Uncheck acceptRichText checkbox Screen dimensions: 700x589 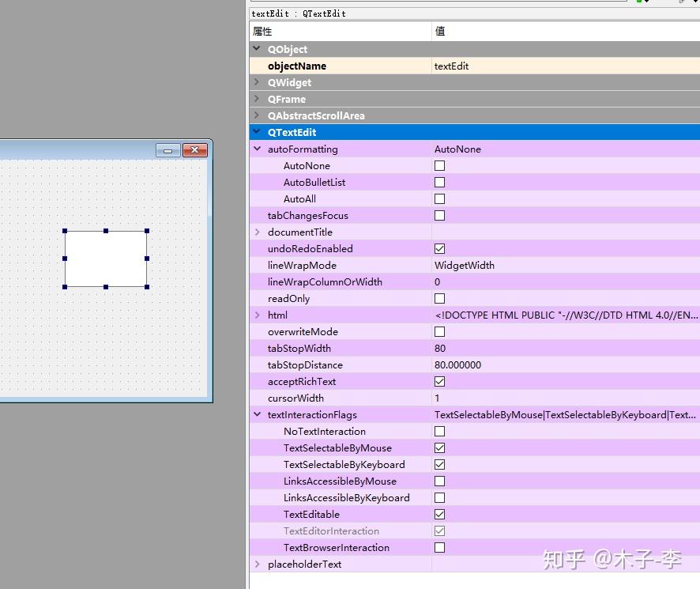[440, 381]
